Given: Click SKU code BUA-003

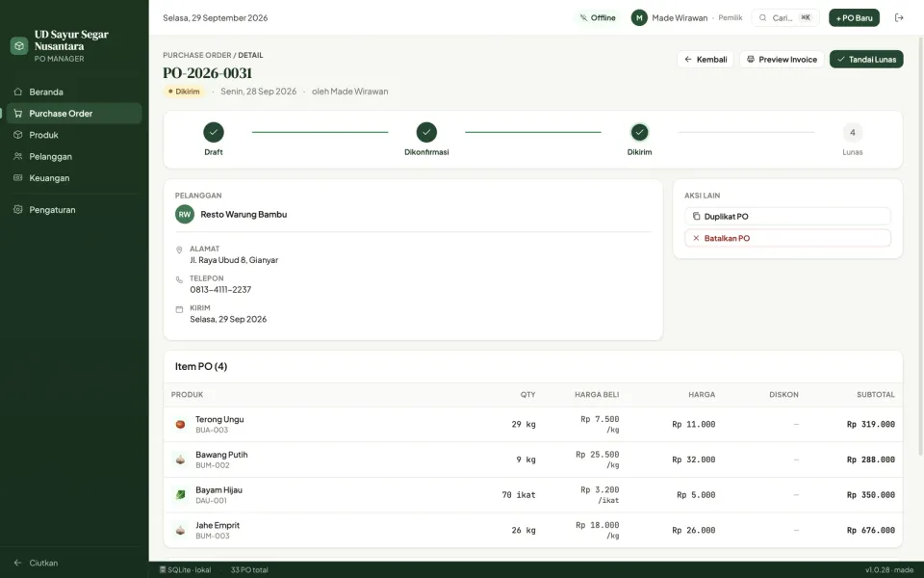Looking at the screenshot, I should click(212, 430).
